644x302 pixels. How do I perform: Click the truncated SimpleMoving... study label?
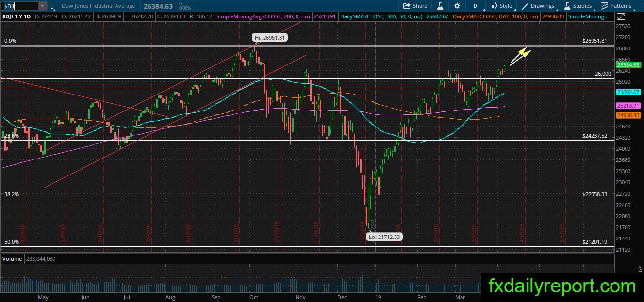coord(589,16)
